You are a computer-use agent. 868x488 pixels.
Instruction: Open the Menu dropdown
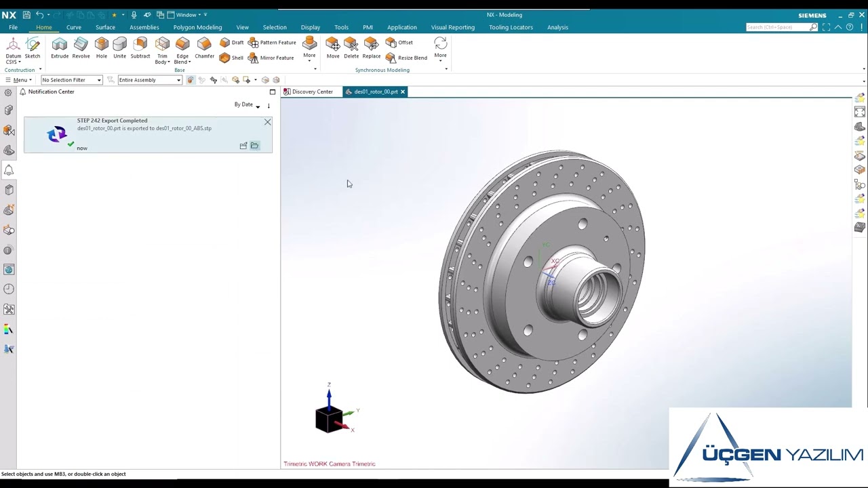point(18,80)
